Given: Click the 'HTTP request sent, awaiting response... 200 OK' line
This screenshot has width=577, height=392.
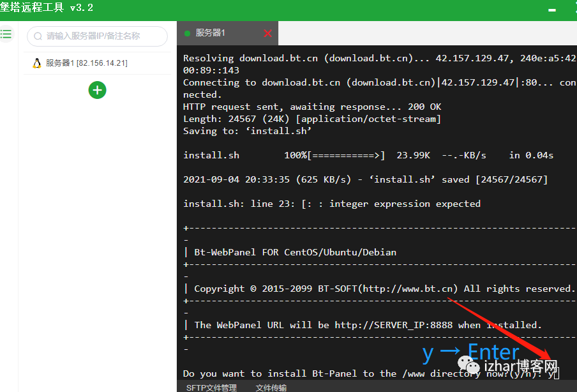Looking at the screenshot, I should click(312, 107).
